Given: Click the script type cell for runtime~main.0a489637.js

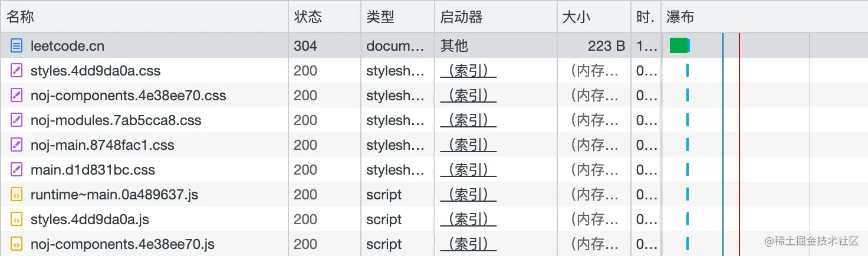Looking at the screenshot, I should click(384, 194).
